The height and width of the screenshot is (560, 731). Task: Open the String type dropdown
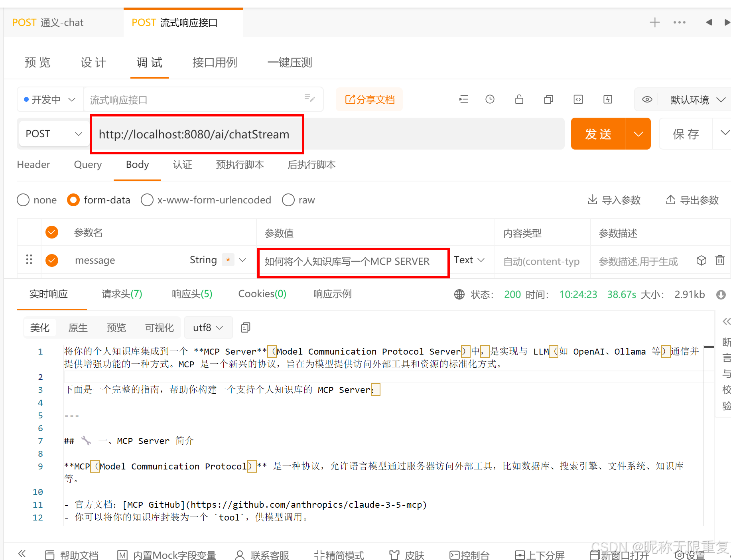click(x=218, y=260)
